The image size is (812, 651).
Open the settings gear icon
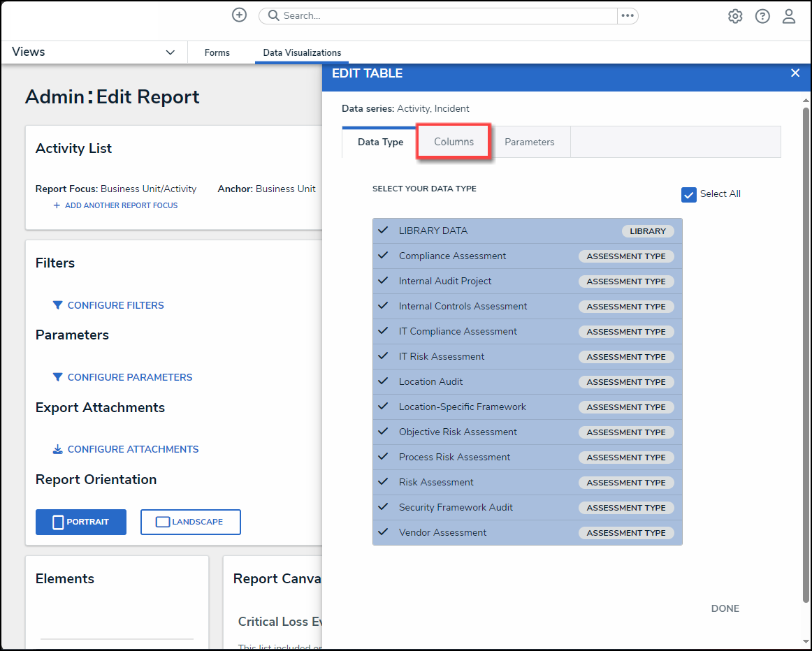coord(735,16)
